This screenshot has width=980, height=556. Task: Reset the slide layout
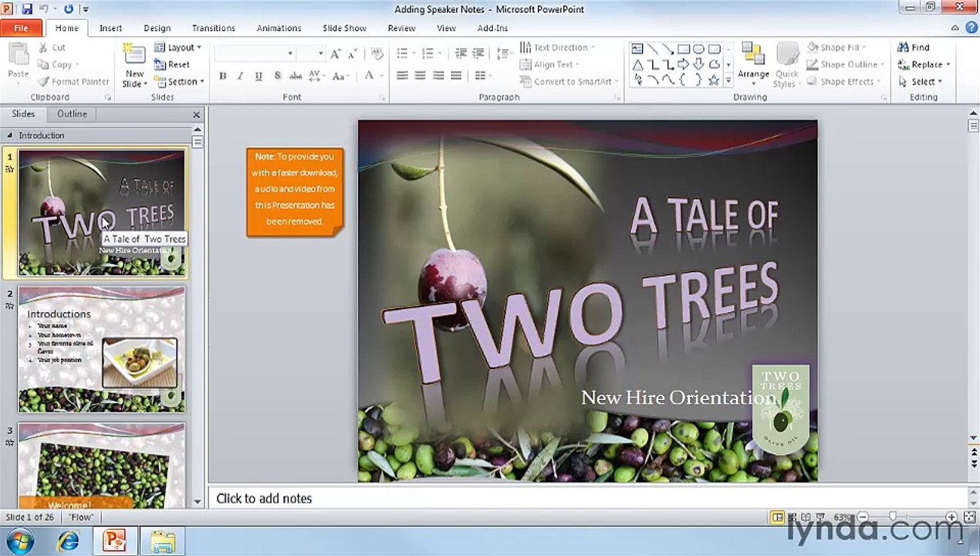point(172,65)
